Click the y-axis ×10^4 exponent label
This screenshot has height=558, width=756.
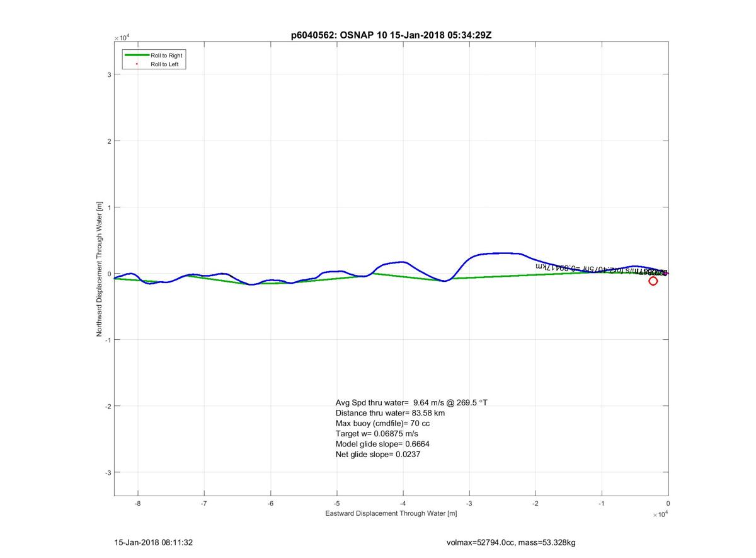tap(122, 37)
